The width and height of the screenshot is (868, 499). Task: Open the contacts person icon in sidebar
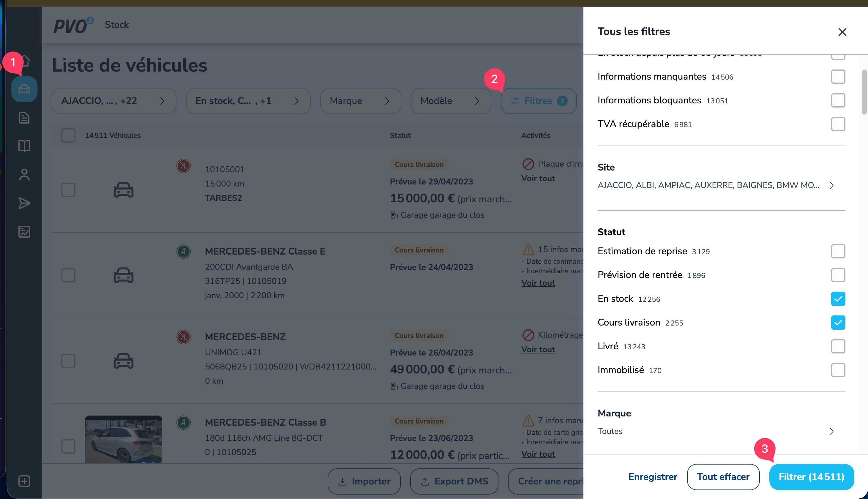click(24, 174)
